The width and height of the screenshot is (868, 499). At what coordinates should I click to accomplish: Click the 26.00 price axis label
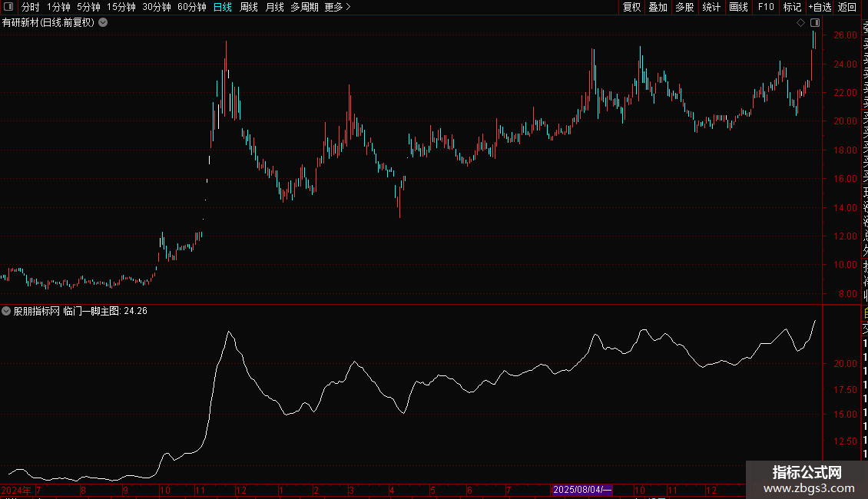[845, 35]
